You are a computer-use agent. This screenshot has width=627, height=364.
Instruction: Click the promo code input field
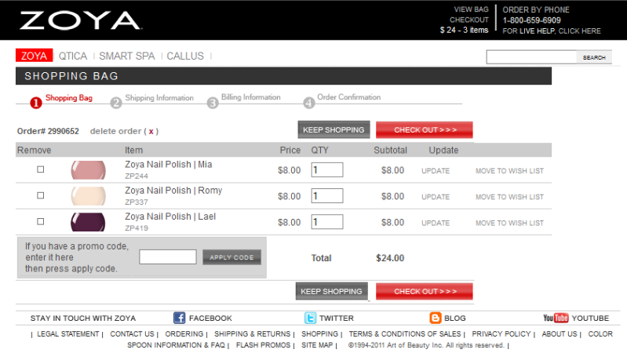pos(168,257)
